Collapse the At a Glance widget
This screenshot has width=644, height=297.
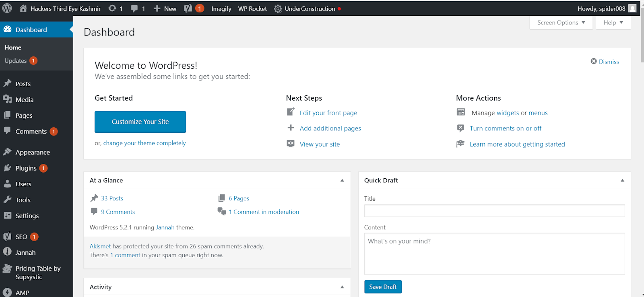342,180
